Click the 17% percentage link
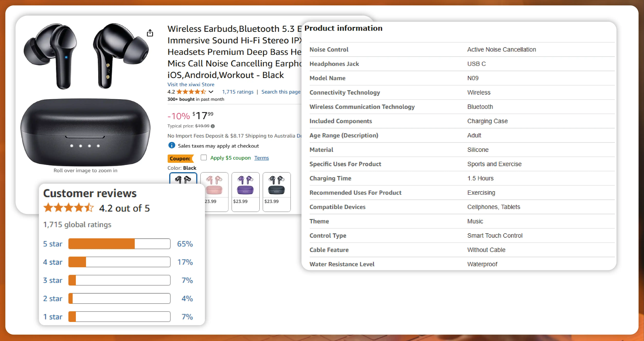The height and width of the screenshot is (341, 644). (x=185, y=262)
